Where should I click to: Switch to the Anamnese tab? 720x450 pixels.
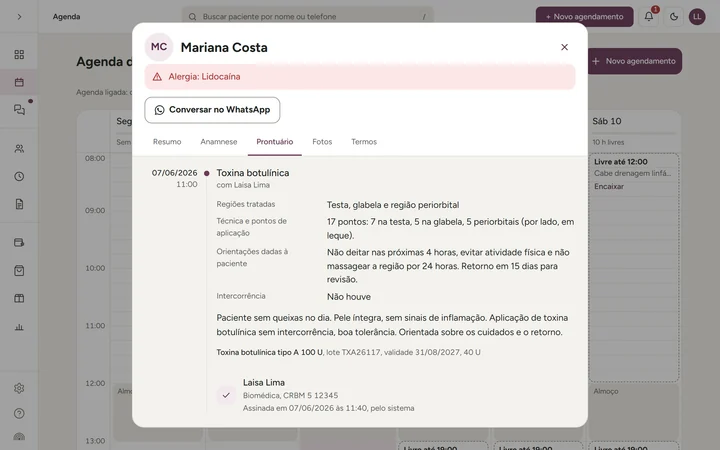tap(219, 142)
